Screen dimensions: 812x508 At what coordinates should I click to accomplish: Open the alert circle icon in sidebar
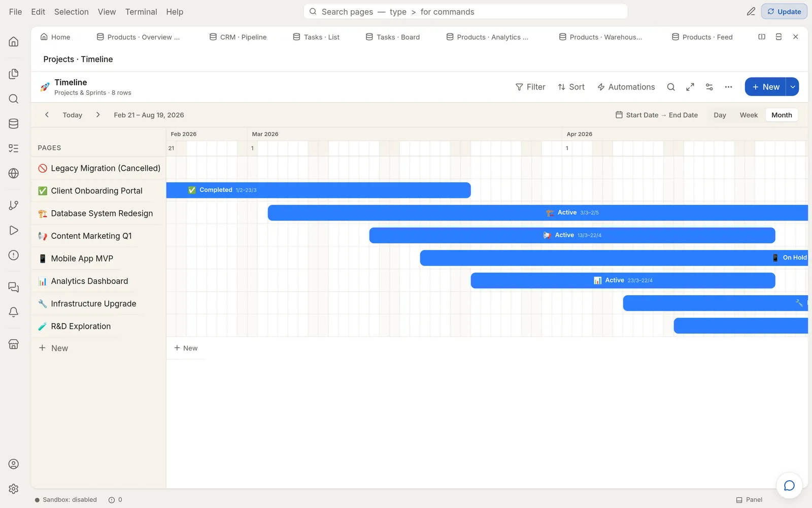coord(14,255)
